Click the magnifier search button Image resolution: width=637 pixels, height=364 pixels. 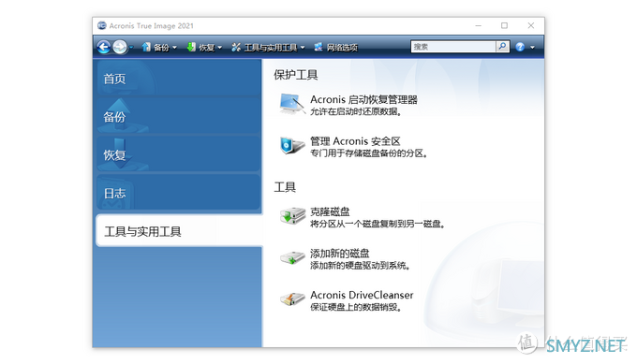[x=502, y=47]
